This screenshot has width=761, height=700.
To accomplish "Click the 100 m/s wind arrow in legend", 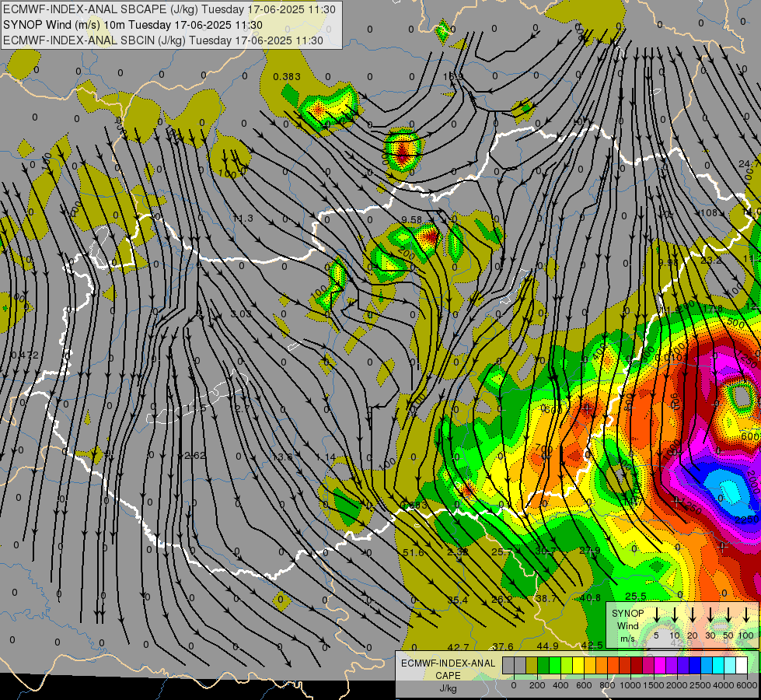I will tap(746, 614).
